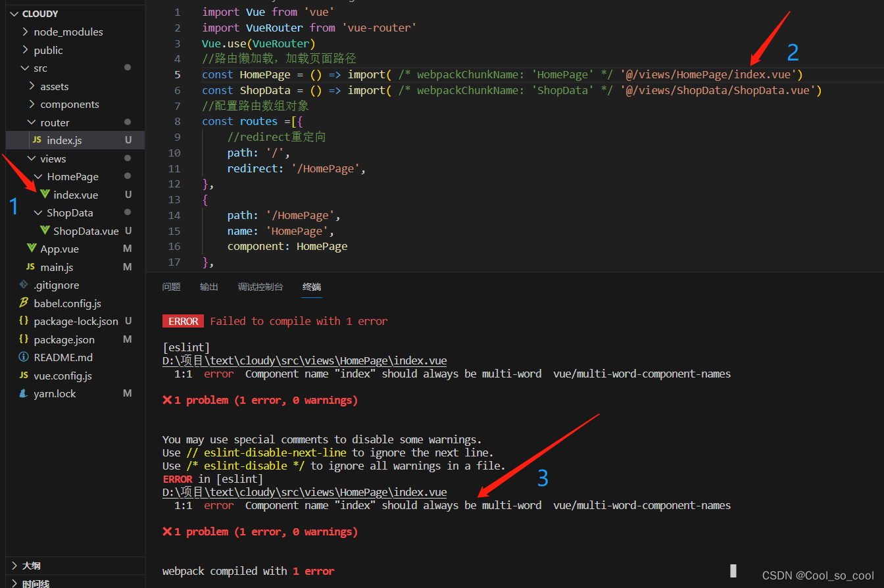Click the terminal cursor block
Viewport: 884px width, 588px height.
pyautogui.click(x=733, y=570)
